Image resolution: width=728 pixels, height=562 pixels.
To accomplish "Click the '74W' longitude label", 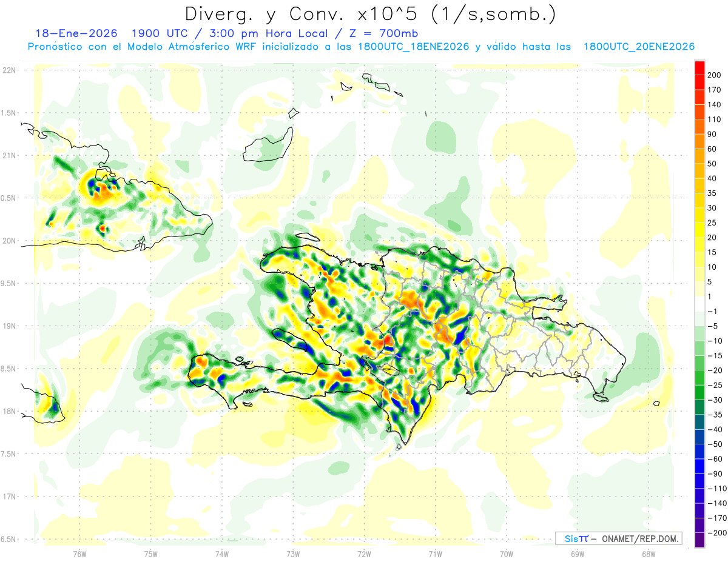I will click(x=222, y=554).
